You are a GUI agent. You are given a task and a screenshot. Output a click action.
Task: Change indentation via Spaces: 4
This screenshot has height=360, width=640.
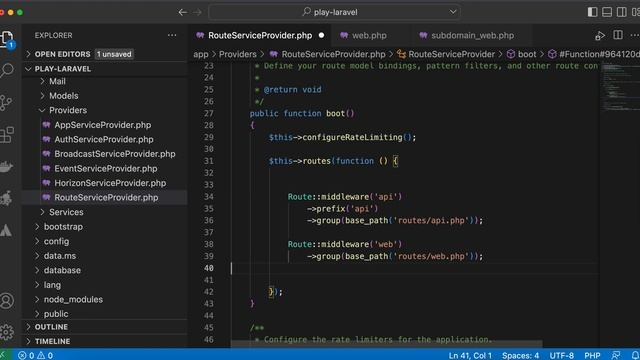pos(520,356)
